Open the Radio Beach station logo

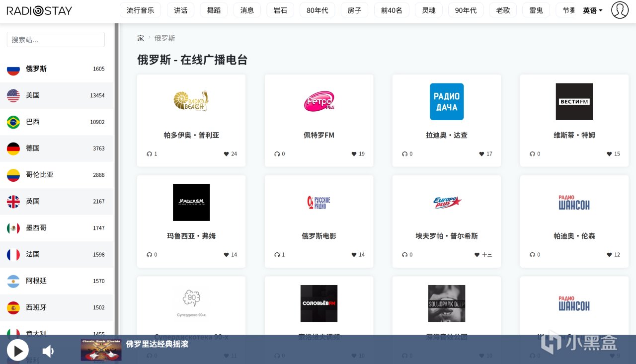coord(191,101)
